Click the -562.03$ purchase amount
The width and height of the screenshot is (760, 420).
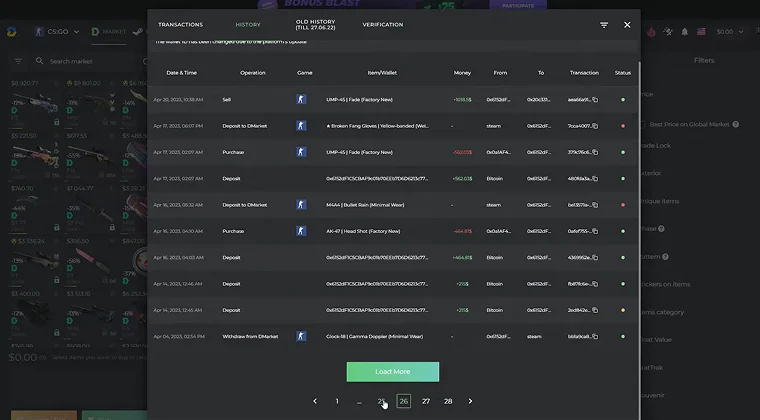tap(462, 152)
